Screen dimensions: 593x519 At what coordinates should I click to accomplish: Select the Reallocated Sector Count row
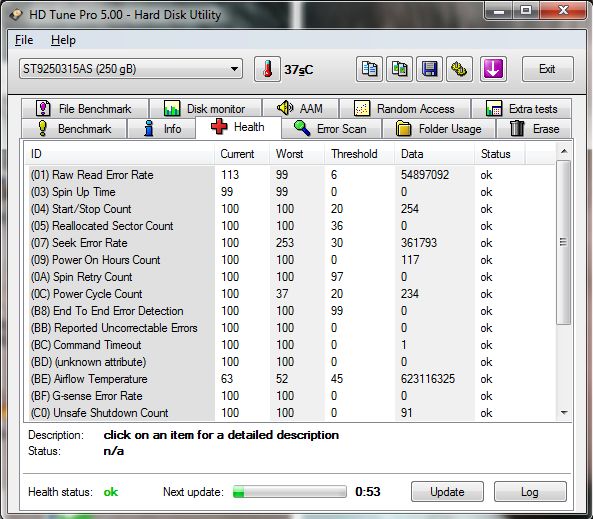pos(290,226)
